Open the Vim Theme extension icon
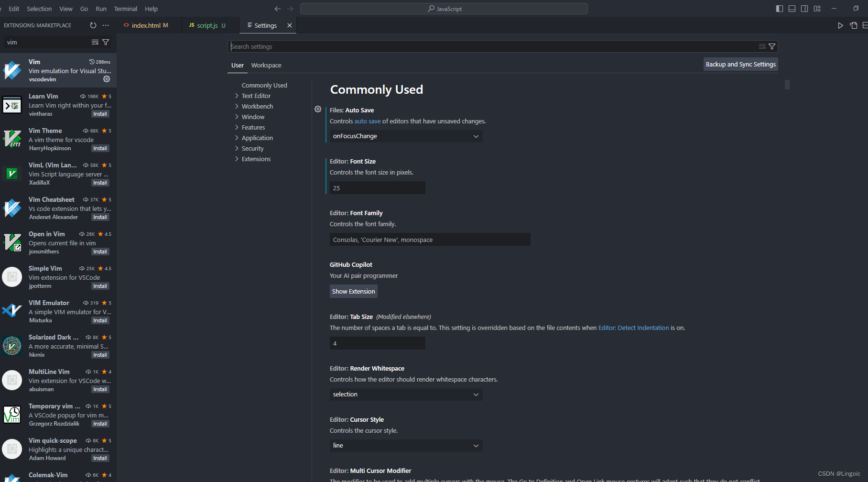 pyautogui.click(x=12, y=139)
